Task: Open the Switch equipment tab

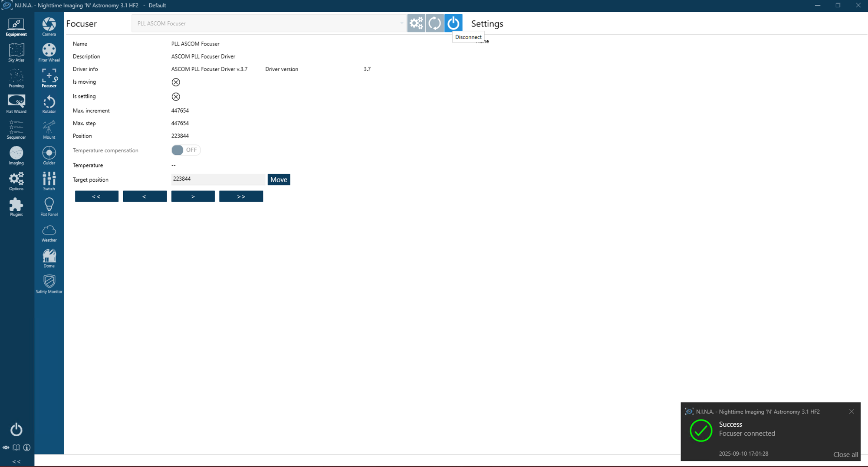Action: click(x=49, y=181)
